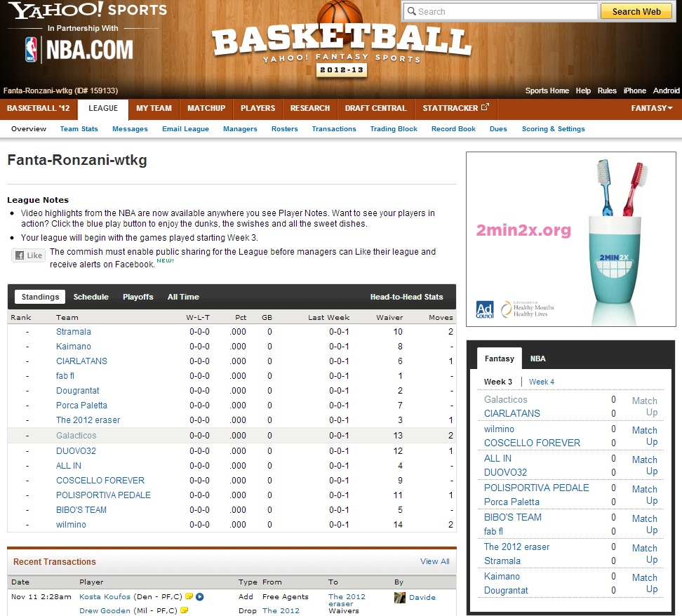Open the Stramala team page
This screenshot has width=682, height=616.
click(x=74, y=332)
